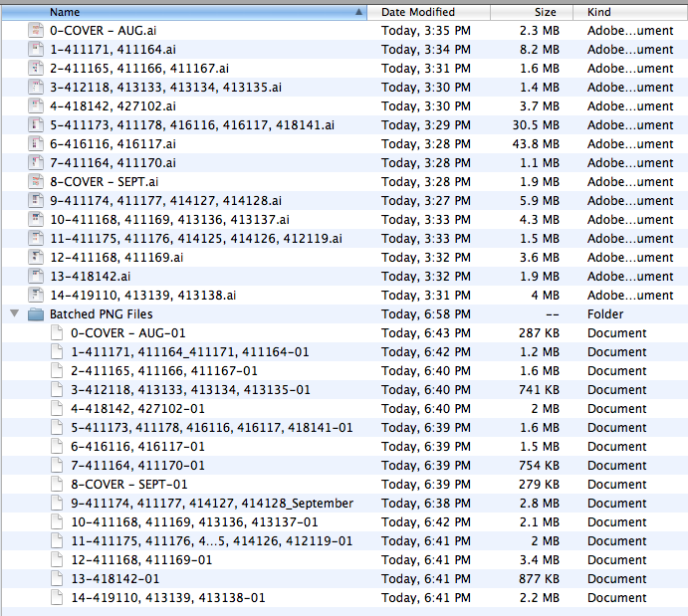Click the 30.5 MB size value

(536, 125)
